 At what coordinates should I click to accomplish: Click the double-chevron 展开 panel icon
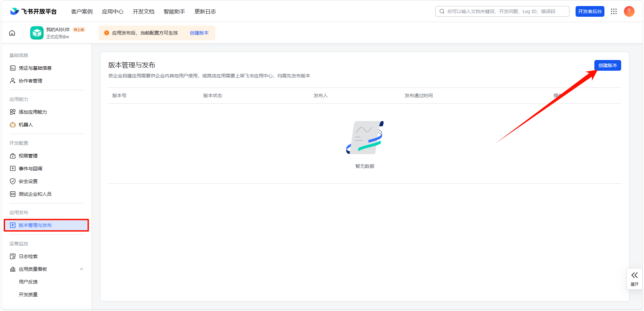point(635,275)
